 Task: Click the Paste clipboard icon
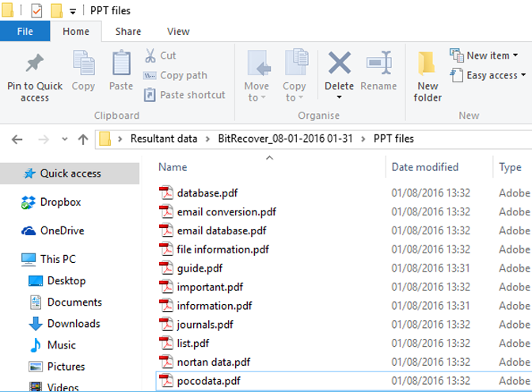(x=121, y=63)
